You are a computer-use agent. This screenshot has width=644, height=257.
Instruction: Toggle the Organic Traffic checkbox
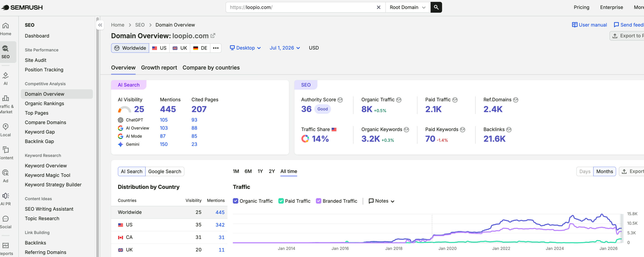click(x=235, y=201)
